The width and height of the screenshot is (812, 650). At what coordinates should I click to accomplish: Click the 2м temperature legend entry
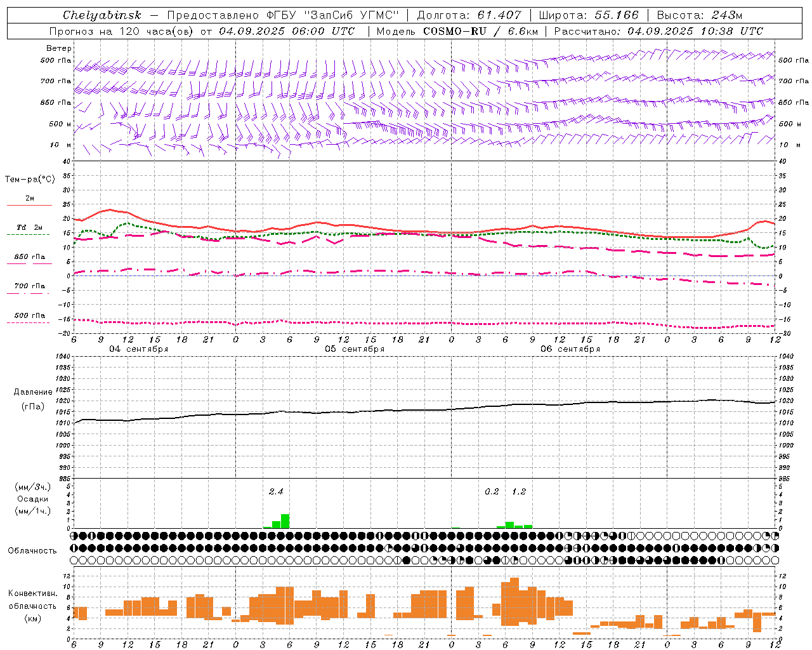coord(30,198)
